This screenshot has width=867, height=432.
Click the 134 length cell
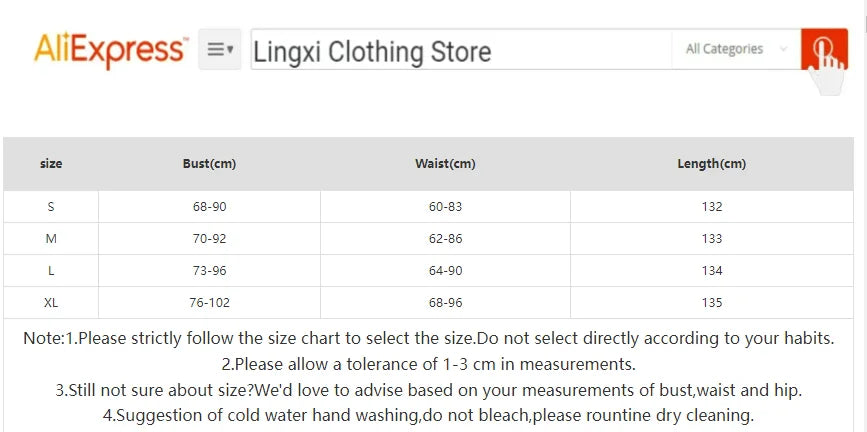pos(711,271)
